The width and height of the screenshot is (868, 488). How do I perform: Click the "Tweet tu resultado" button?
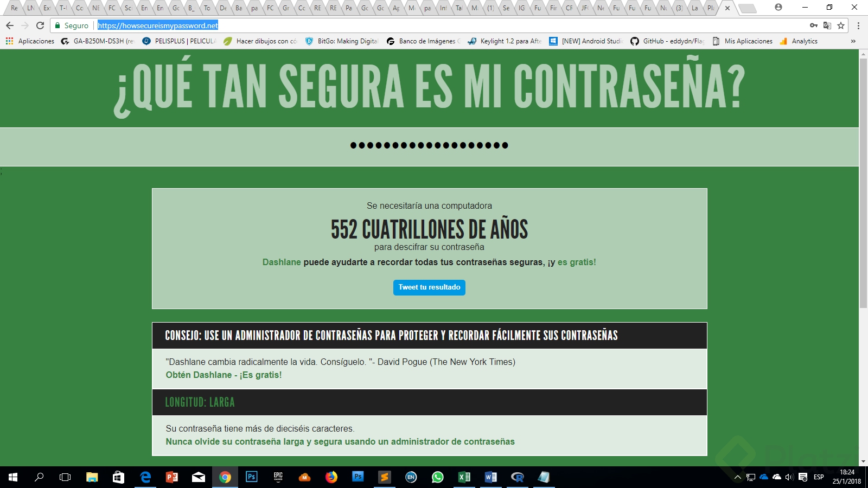[x=429, y=287]
